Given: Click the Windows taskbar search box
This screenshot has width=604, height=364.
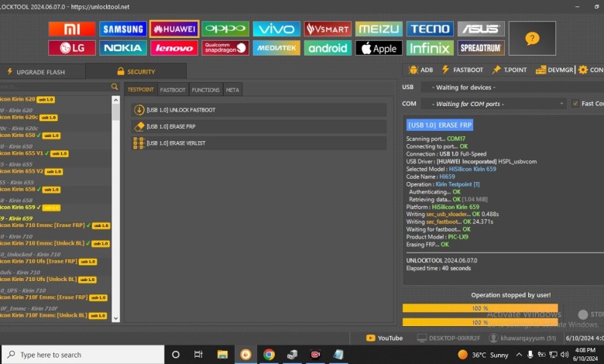Looking at the screenshot, I should 83,355.
